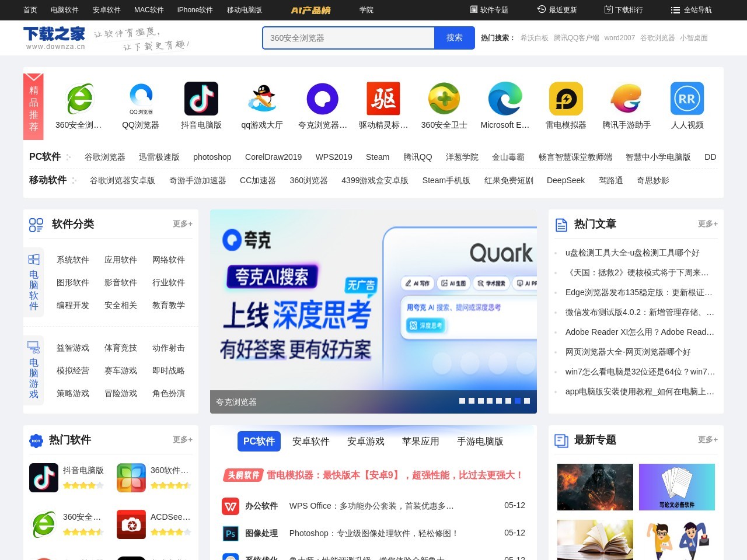Expand 更多+ next to 软件分类
The image size is (747, 560).
click(183, 223)
